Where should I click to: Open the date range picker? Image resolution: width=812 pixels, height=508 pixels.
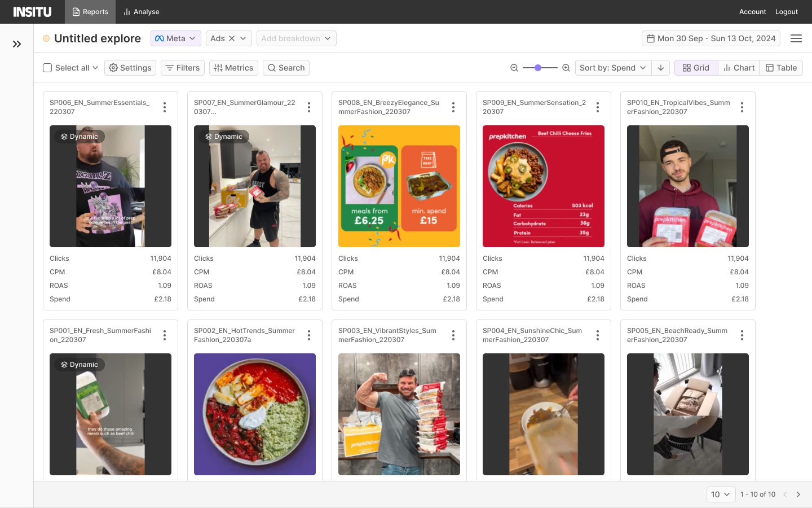click(x=711, y=38)
